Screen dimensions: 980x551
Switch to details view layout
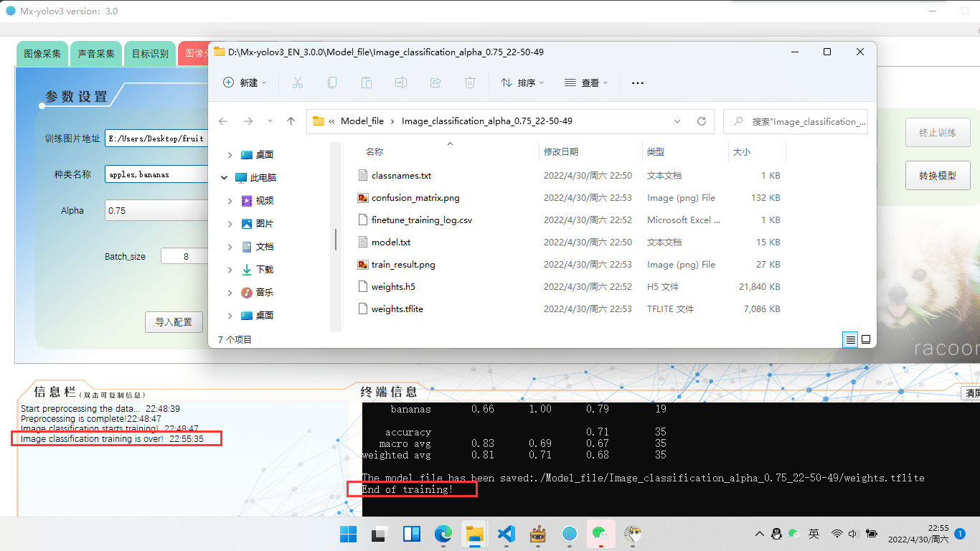(851, 339)
